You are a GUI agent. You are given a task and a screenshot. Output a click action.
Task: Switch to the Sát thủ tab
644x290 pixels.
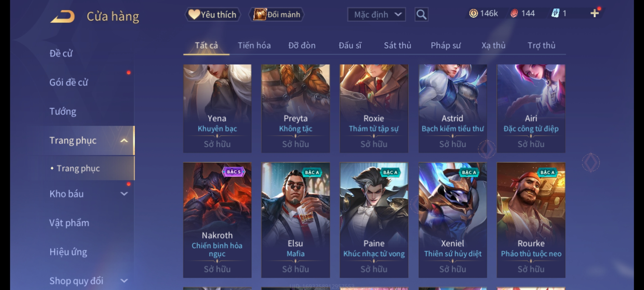click(x=397, y=45)
